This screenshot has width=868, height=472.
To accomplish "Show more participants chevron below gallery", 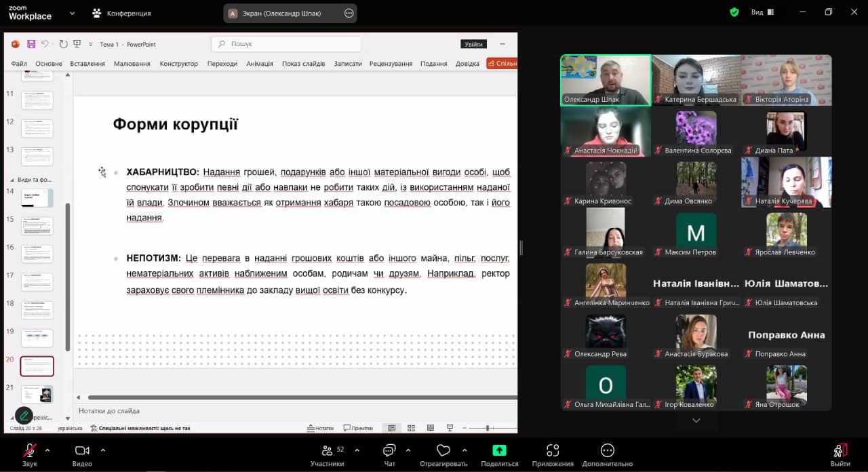I will point(696,420).
